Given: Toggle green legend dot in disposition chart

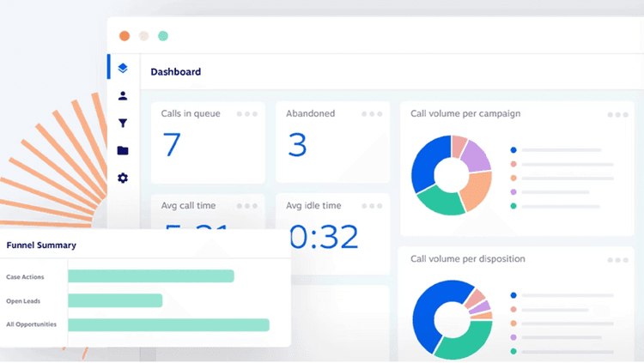Looking at the screenshot, I should (513, 351).
